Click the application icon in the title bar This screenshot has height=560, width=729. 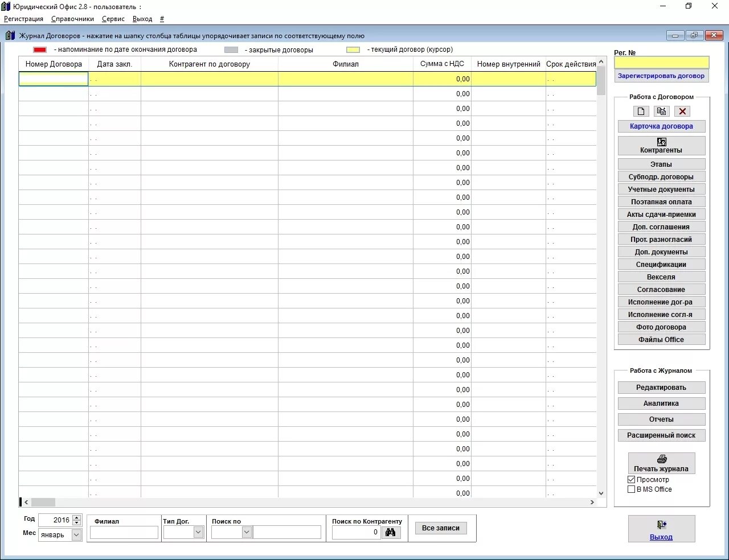coord(6,6)
